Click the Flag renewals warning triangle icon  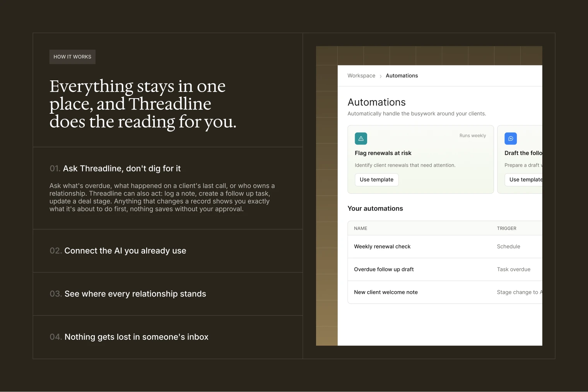(361, 138)
